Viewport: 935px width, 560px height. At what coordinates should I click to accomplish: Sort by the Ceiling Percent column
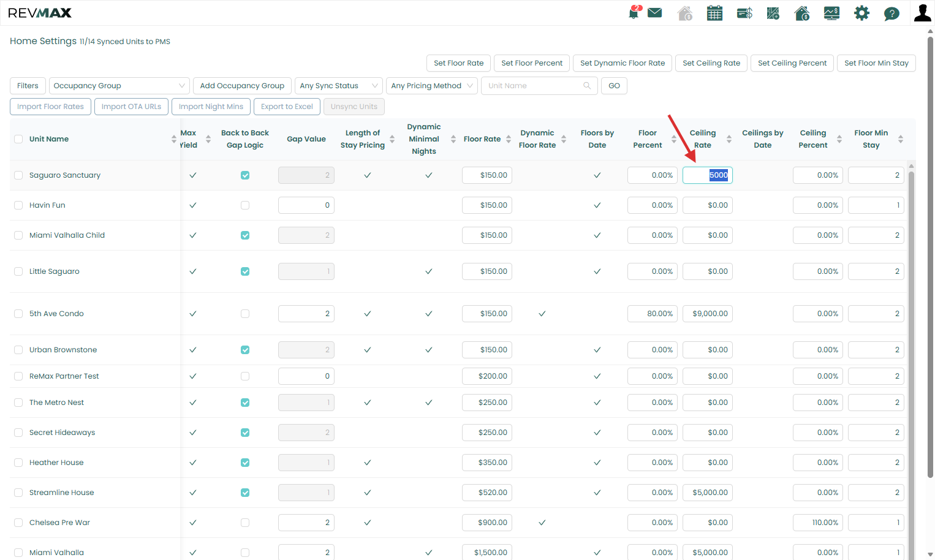coord(839,139)
